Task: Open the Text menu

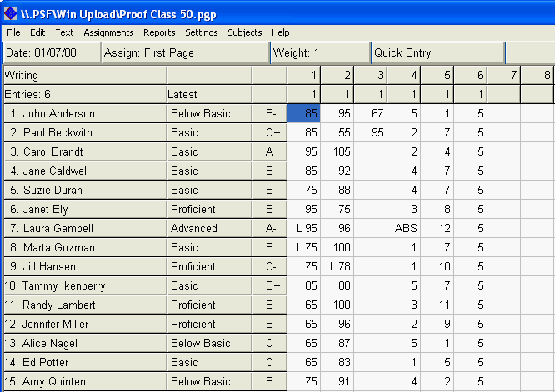Action: coord(64,32)
